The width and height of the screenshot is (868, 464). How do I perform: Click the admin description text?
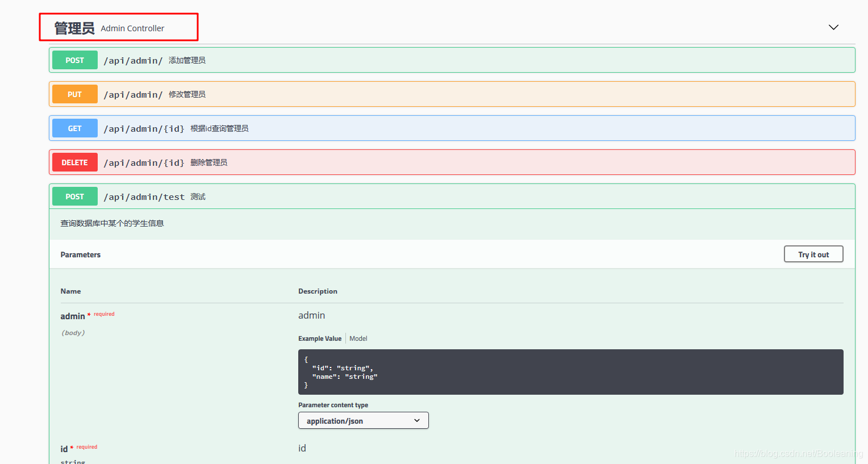coord(312,316)
